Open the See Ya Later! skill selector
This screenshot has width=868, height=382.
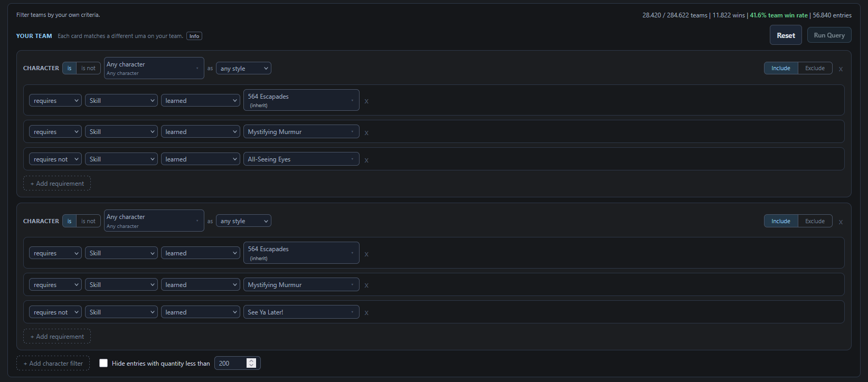click(x=301, y=312)
